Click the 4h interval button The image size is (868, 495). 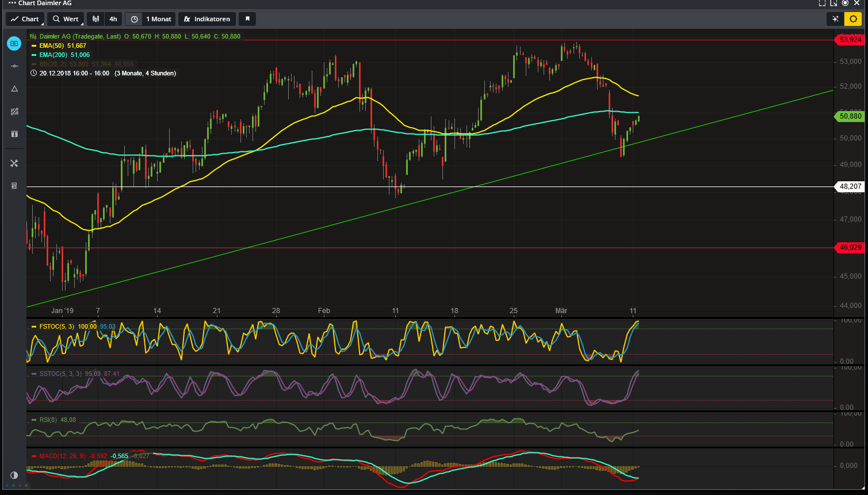pos(113,19)
